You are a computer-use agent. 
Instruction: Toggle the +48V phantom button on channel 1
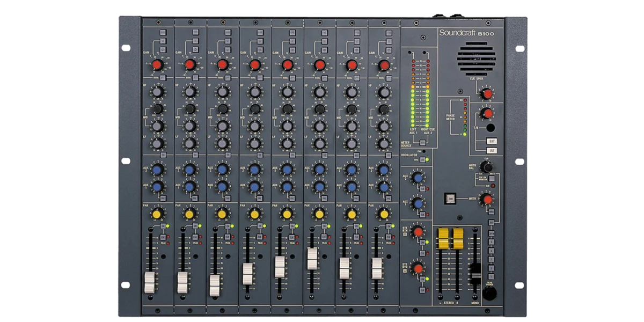pyautogui.click(x=163, y=32)
